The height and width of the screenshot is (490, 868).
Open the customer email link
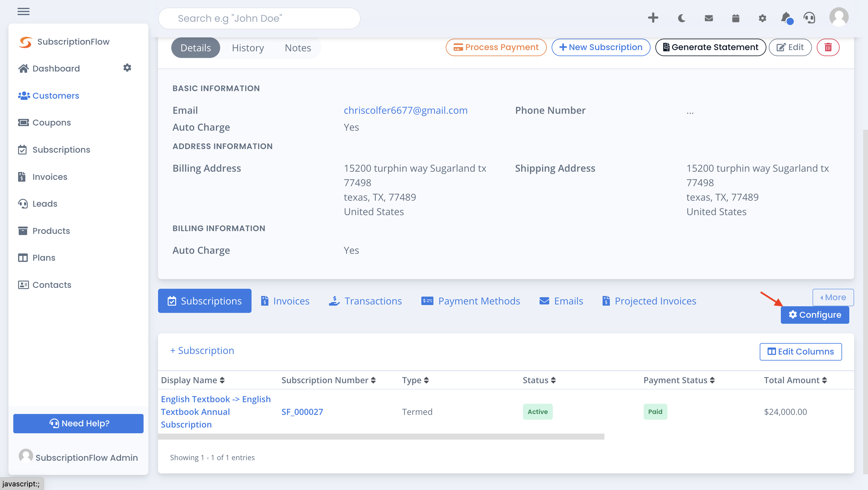[x=405, y=110]
